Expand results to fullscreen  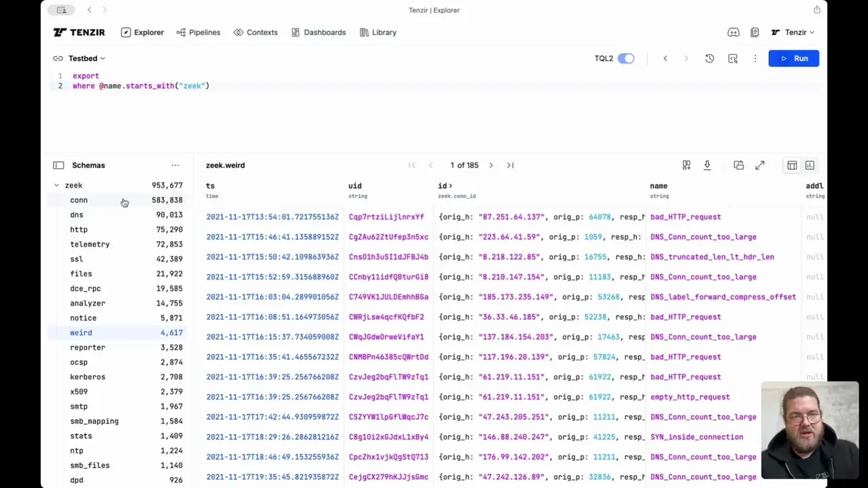pyautogui.click(x=759, y=165)
